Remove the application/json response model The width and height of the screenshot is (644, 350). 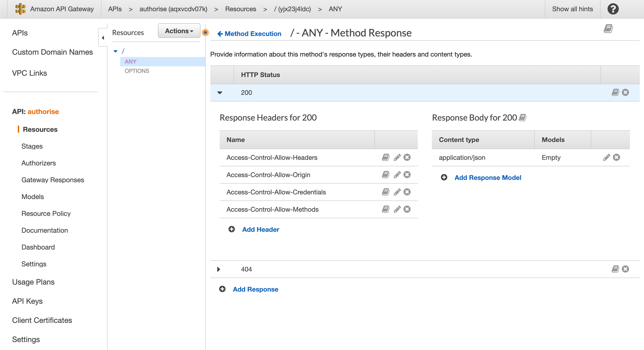click(616, 157)
